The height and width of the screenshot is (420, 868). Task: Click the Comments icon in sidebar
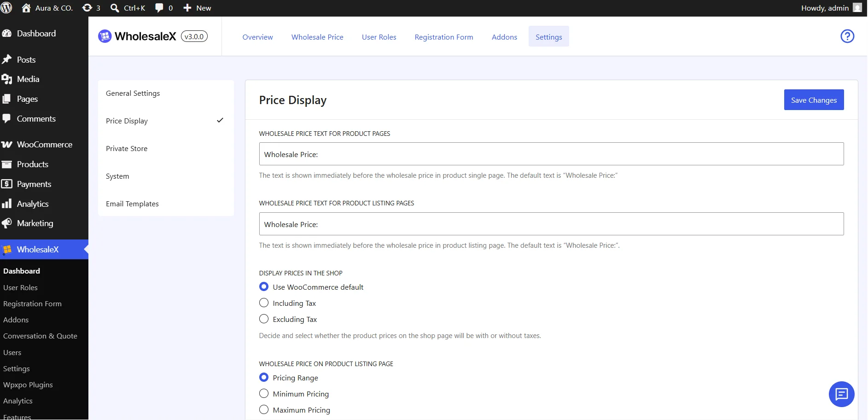pos(6,118)
